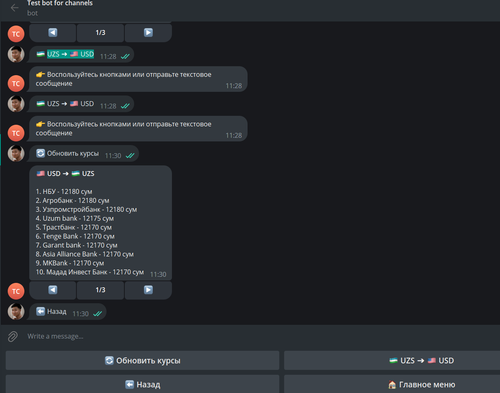Tap the Обновить курсы keyboard button
The height and width of the screenshot is (393, 500).
coord(142,360)
